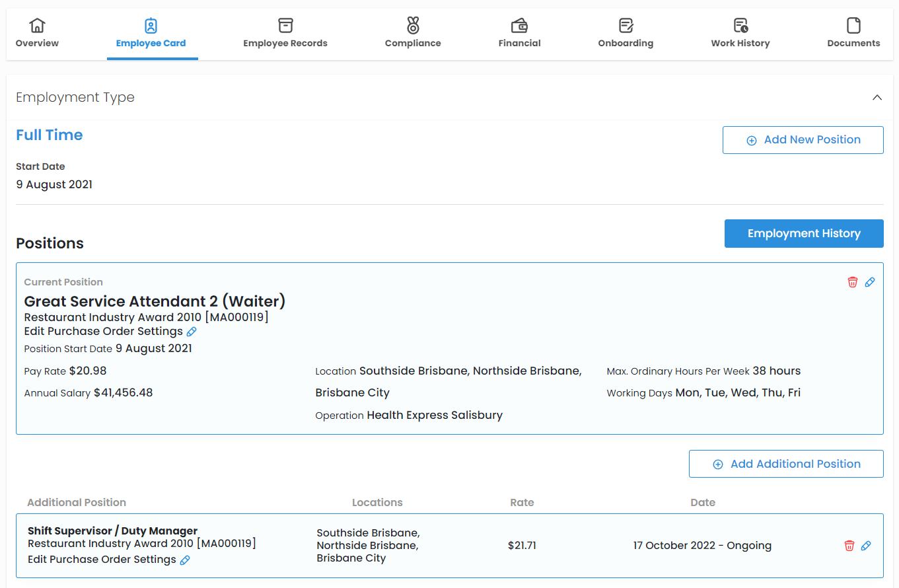Image resolution: width=899 pixels, height=588 pixels.
Task: Collapse the Employment Type section
Action: tap(877, 98)
